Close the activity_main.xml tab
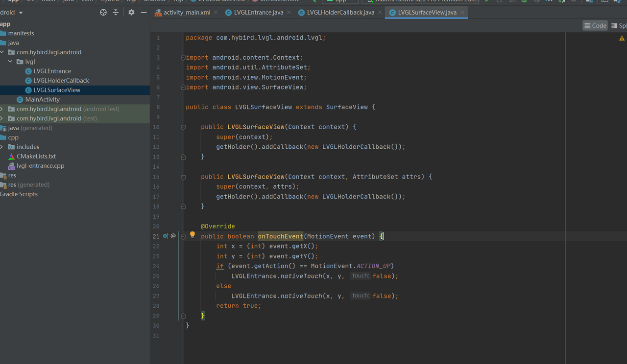The height and width of the screenshot is (364, 627). [x=217, y=12]
